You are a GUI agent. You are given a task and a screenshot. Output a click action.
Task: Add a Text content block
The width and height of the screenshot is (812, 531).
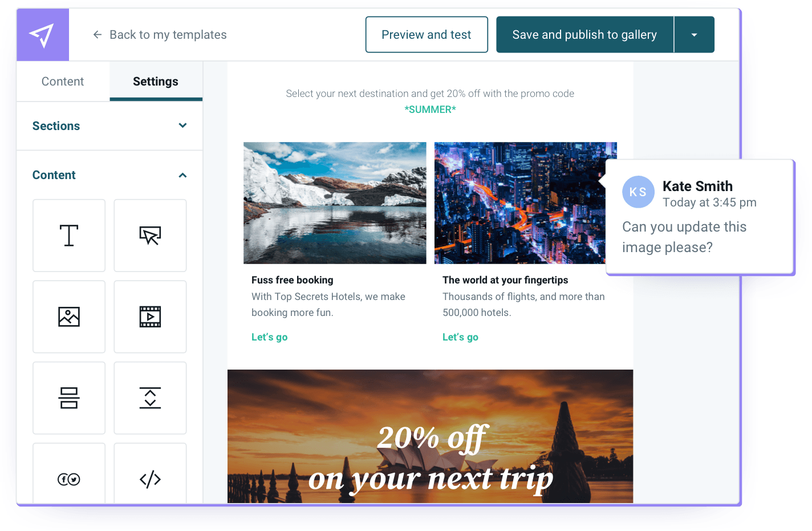(69, 236)
